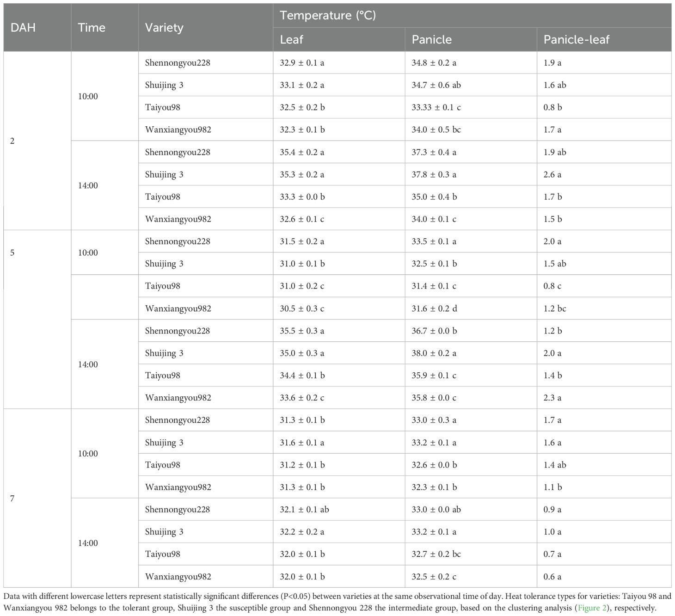Select the Temperature (°C) header cell

[x=328, y=15]
